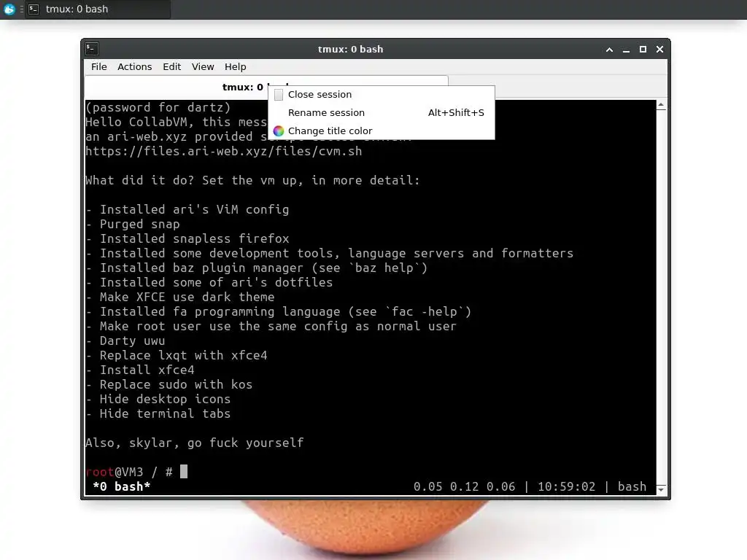Screen dimensions: 747x560
Task: Maximize the tmux terminal window
Action: 643,50
